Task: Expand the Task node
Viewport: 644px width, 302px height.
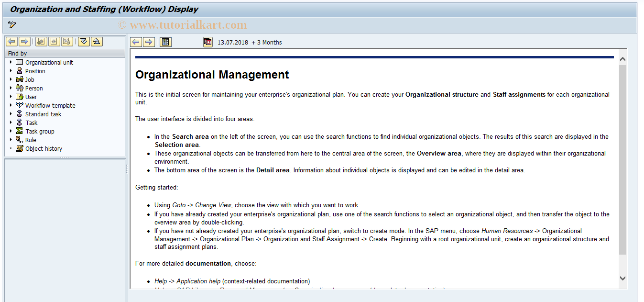Action: point(11,123)
